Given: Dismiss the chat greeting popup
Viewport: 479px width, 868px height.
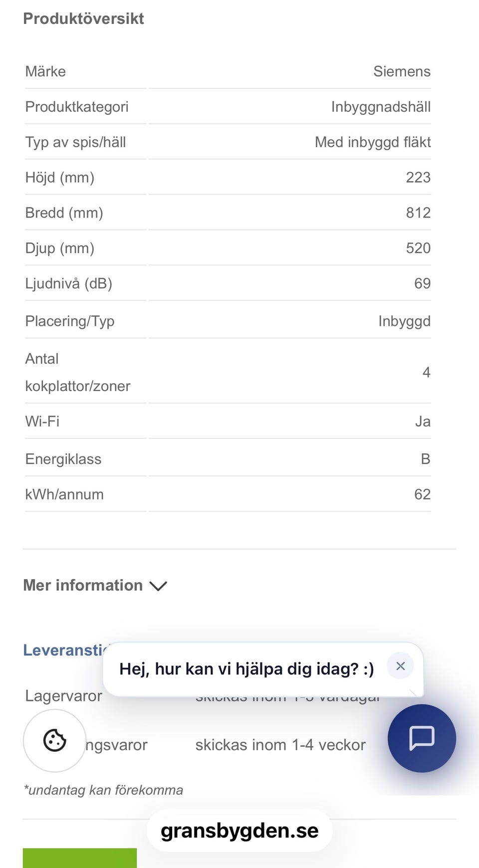Looking at the screenshot, I should pyautogui.click(x=400, y=666).
